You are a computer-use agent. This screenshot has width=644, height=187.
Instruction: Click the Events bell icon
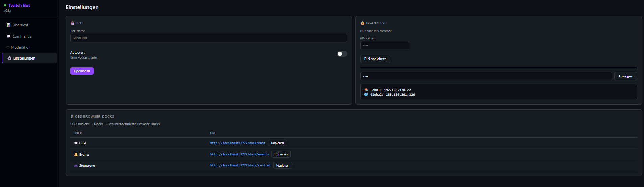[x=76, y=155]
